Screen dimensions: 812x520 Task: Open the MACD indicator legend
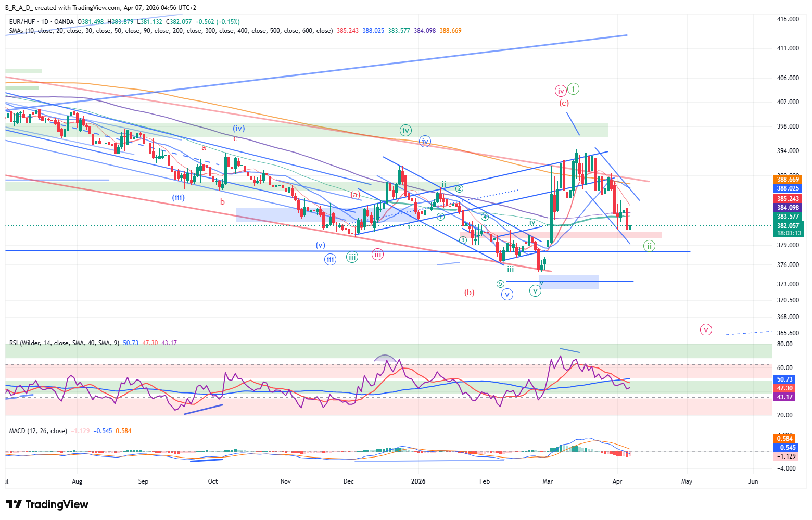click(38, 431)
